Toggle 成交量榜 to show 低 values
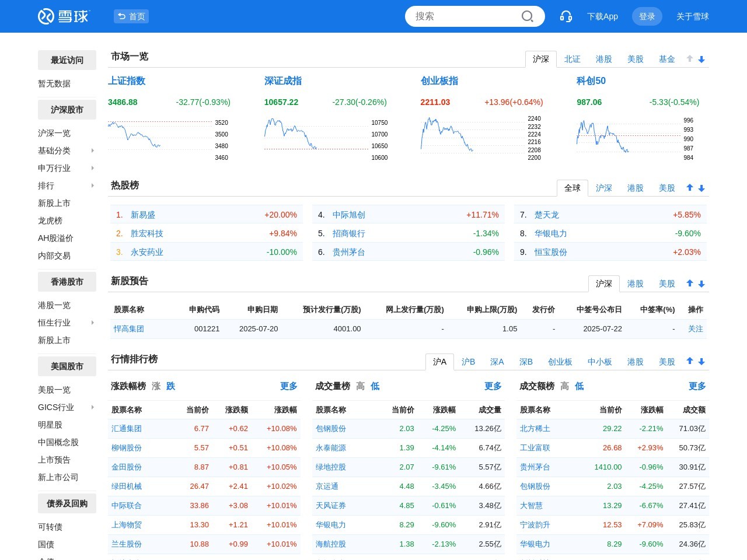 [375, 386]
